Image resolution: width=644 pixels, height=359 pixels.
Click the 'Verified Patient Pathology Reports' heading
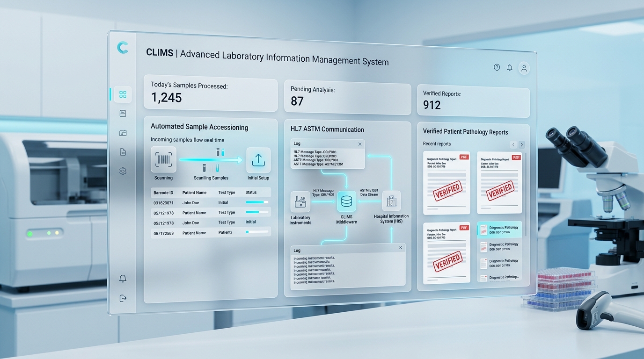pos(466,132)
